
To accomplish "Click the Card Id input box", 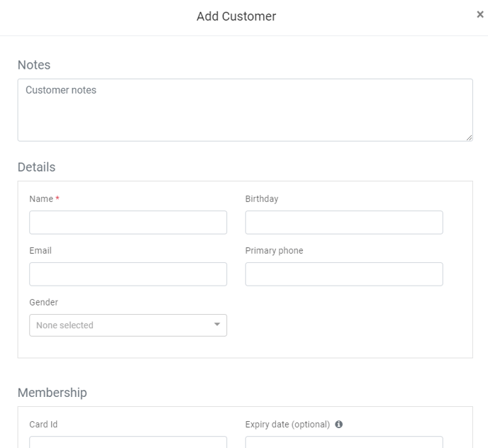I will 128,442.
